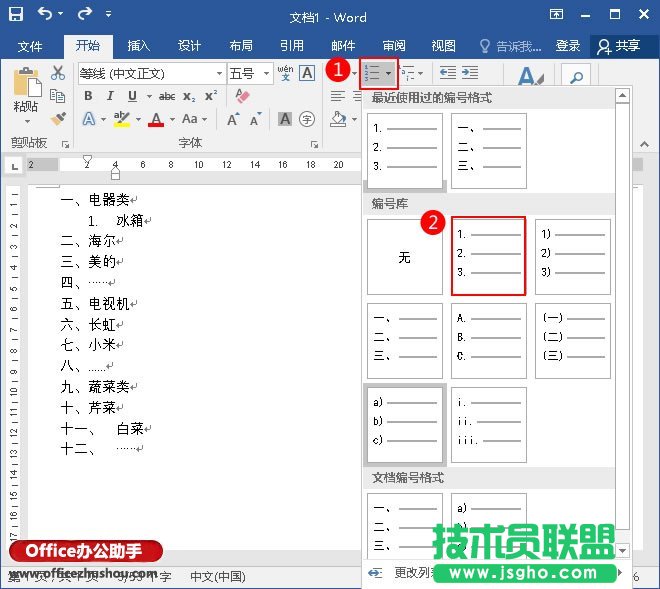
Task: Open the 文件 tab
Action: coord(30,45)
